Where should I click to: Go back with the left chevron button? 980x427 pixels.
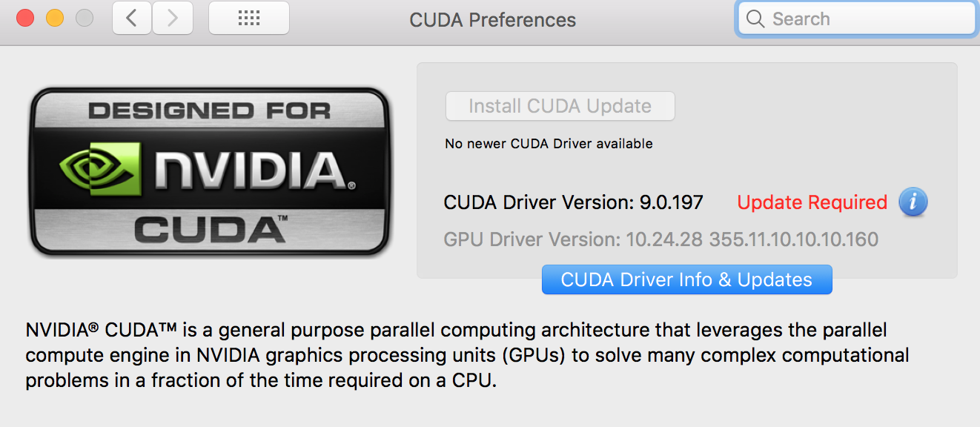click(132, 19)
